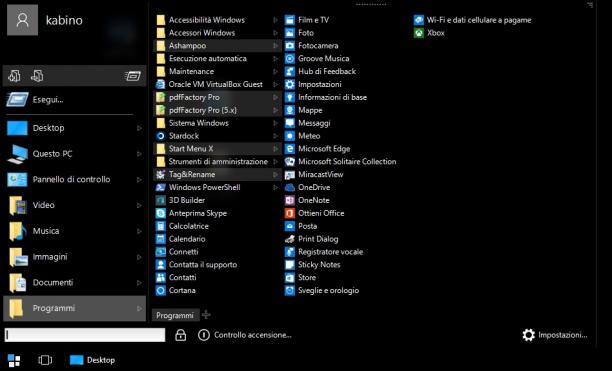
Task: Click the search input field
Action: click(x=85, y=335)
